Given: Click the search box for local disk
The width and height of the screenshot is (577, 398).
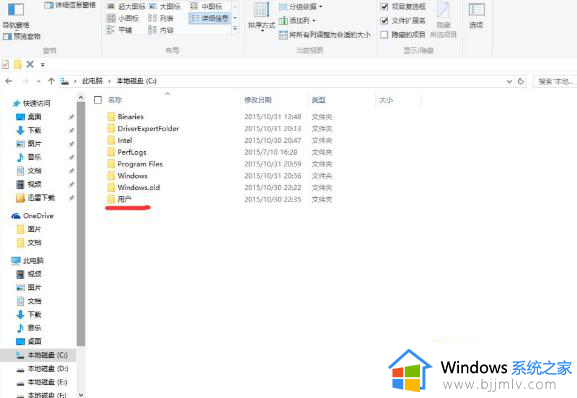Looking at the screenshot, I should [x=555, y=81].
